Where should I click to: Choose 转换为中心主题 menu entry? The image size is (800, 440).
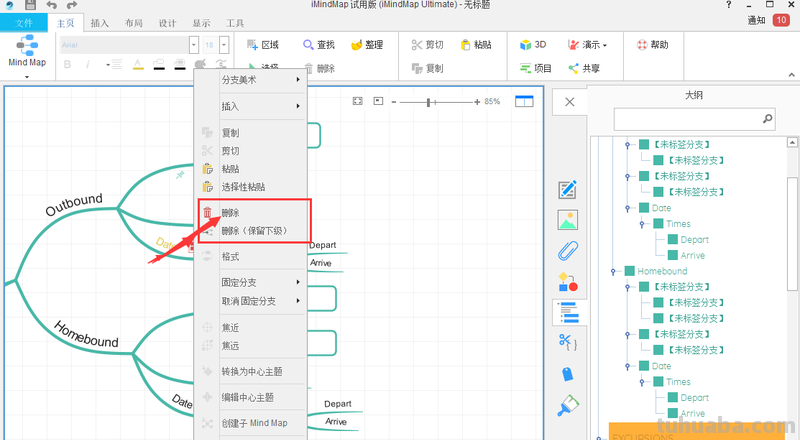tap(253, 372)
